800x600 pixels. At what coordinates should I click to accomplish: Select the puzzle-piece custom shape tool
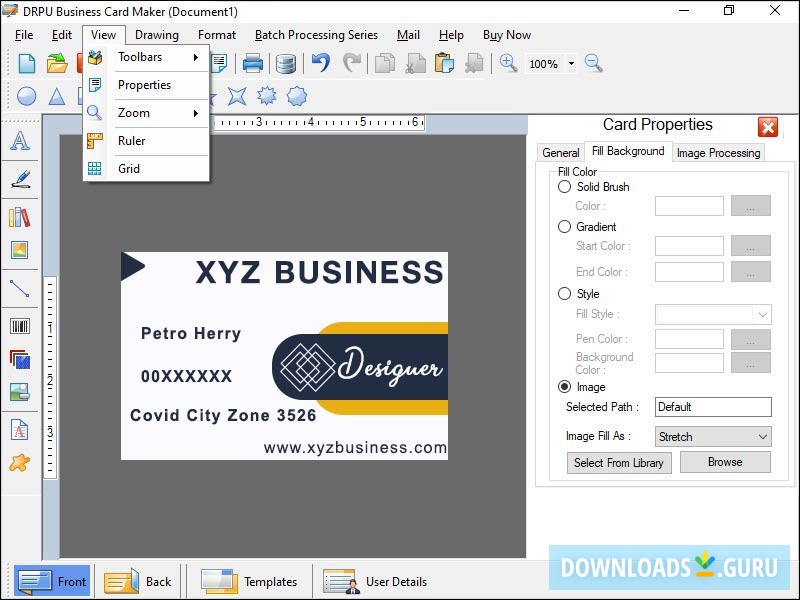[19, 463]
